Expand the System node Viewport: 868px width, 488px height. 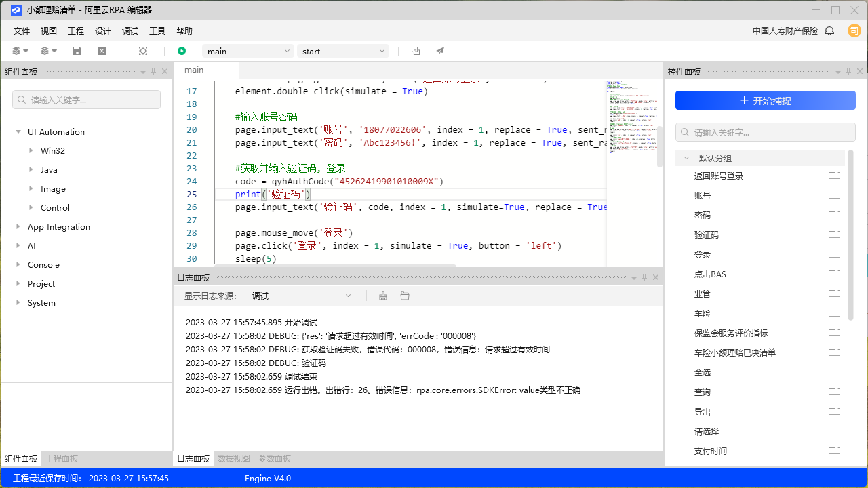pyautogui.click(x=18, y=303)
